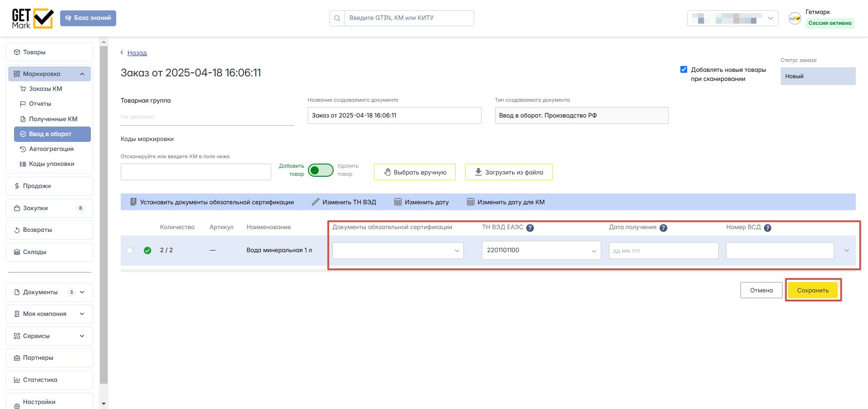Click the Сессия активна status badge
Viewport: 868px width, 409px height.
(x=830, y=23)
